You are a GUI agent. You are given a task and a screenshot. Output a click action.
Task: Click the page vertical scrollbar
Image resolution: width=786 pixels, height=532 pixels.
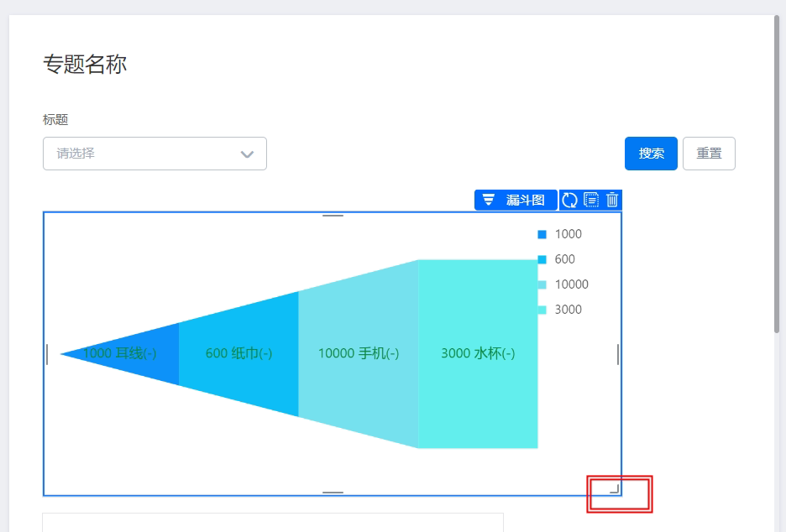pyautogui.click(x=777, y=175)
